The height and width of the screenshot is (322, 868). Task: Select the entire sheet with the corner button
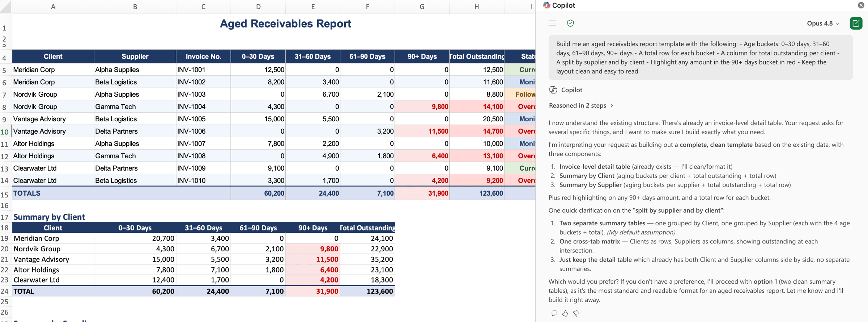click(x=6, y=7)
